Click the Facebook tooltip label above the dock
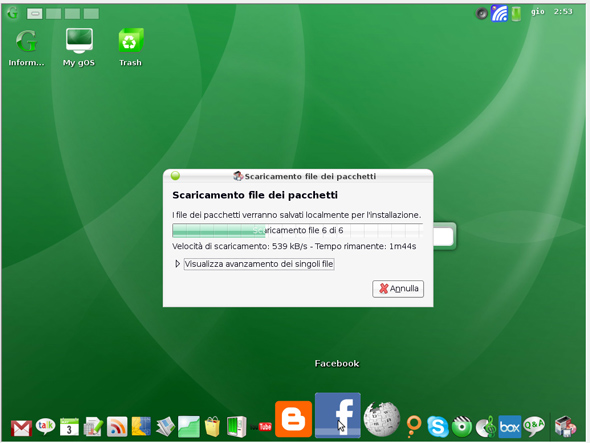 coord(337,363)
